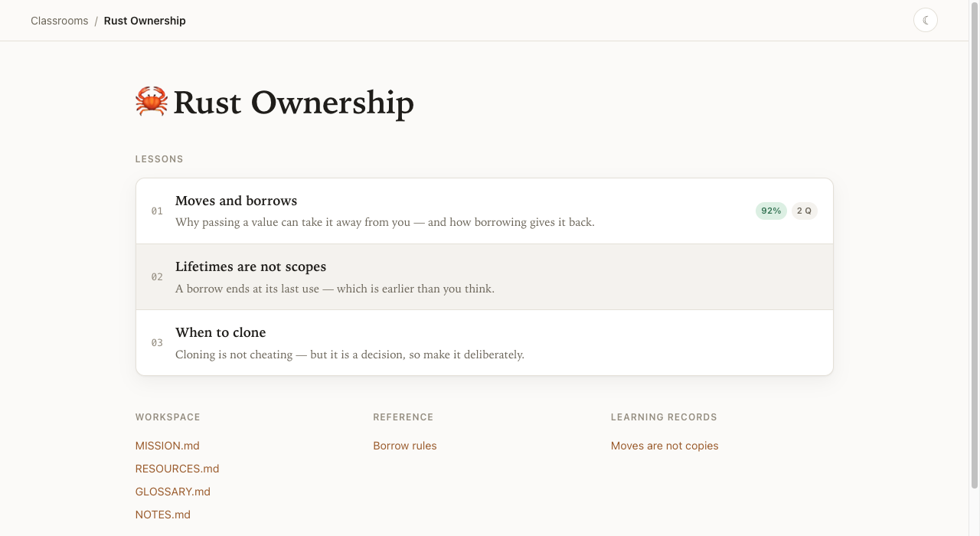The height and width of the screenshot is (536, 980).
Task: Select the Rust Ownership breadcrumb item
Action: [145, 21]
